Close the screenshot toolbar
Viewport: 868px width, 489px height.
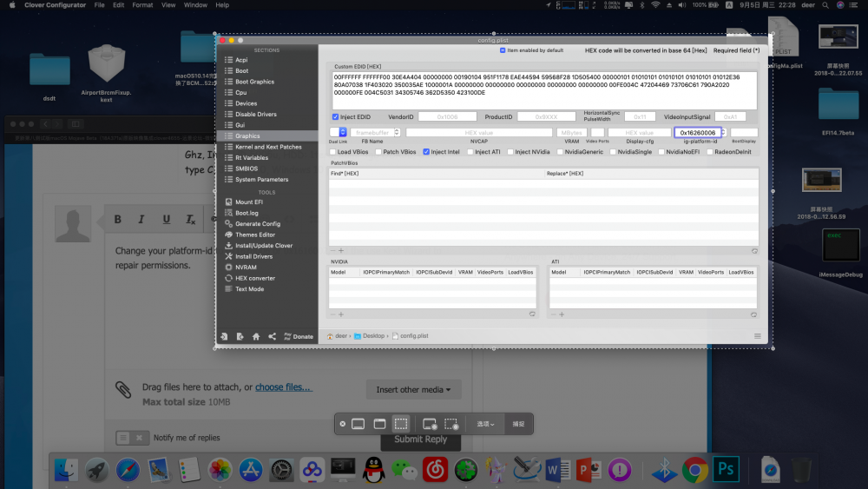[x=343, y=424]
